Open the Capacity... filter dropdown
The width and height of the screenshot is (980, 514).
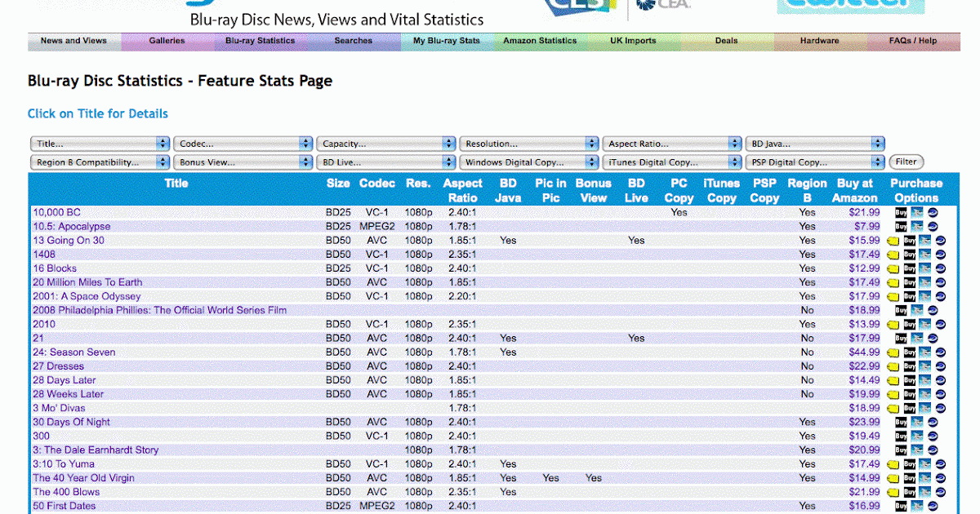386,144
